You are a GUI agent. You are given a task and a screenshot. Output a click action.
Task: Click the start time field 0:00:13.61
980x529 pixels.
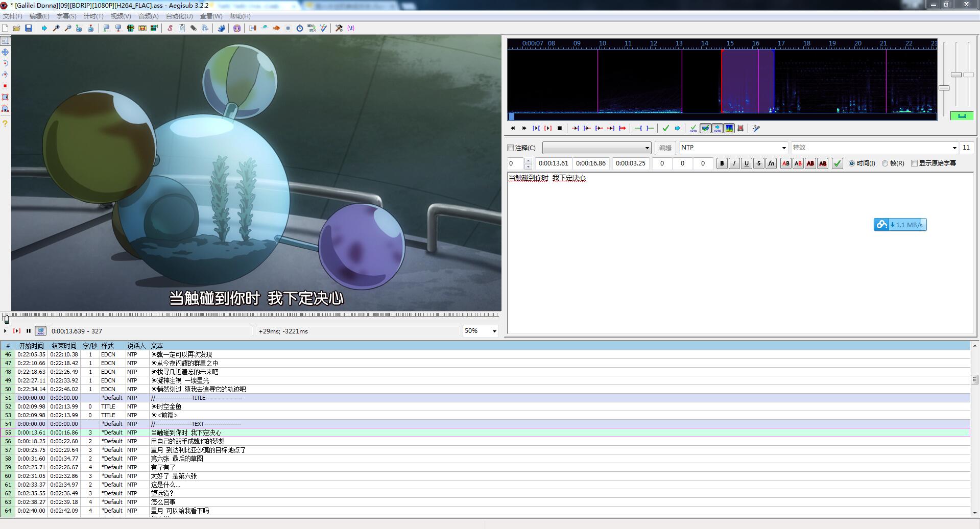[x=554, y=163]
